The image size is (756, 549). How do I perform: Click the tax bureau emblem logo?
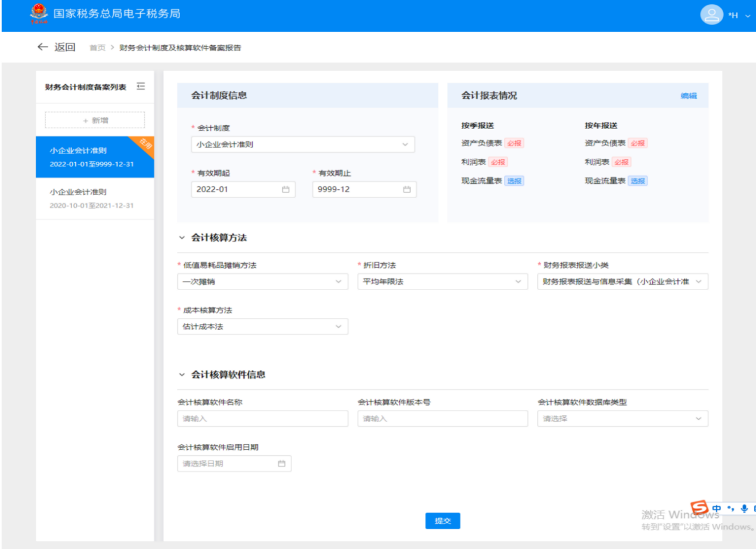pyautogui.click(x=39, y=14)
